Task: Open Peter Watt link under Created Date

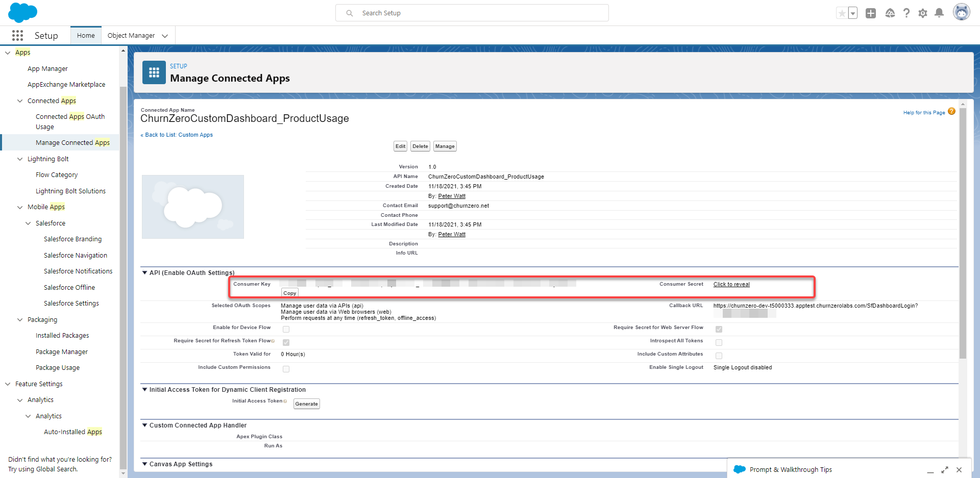Action: pyautogui.click(x=452, y=196)
